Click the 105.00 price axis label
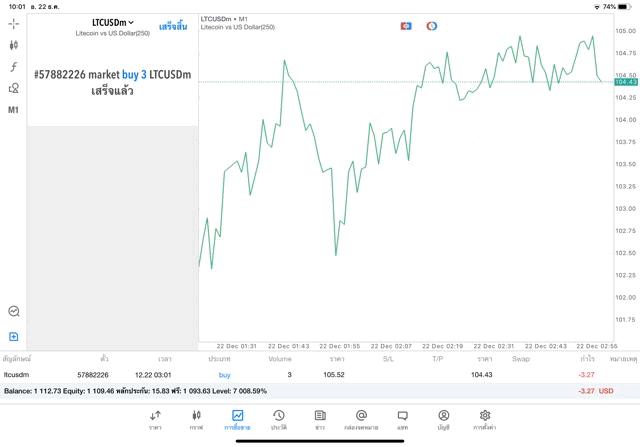 click(626, 31)
